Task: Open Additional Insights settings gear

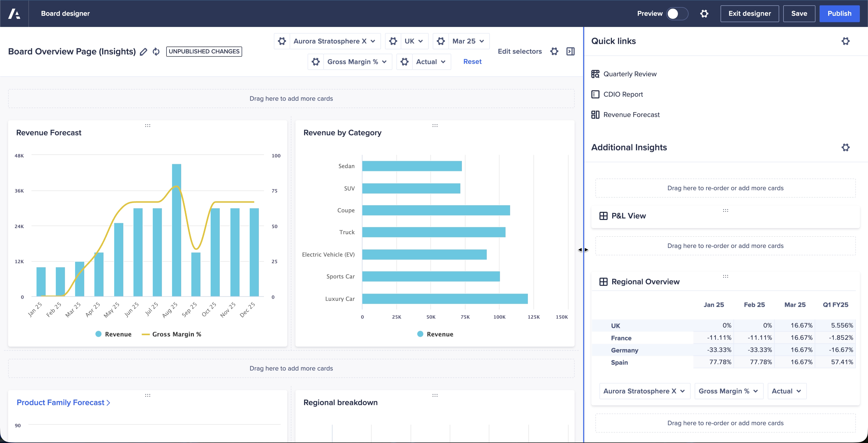Action: (845, 147)
